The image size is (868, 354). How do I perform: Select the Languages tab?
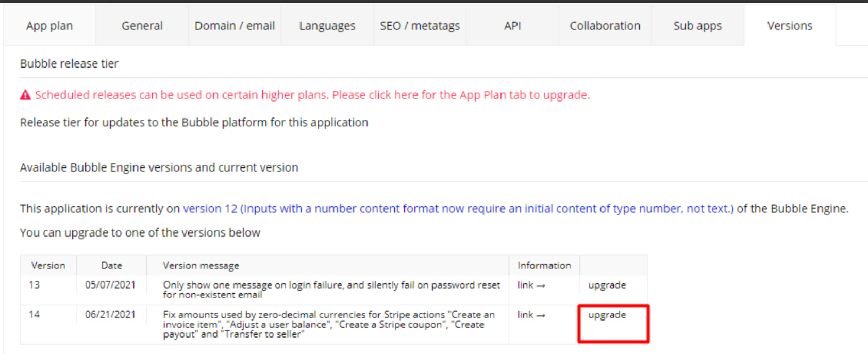pos(327,26)
